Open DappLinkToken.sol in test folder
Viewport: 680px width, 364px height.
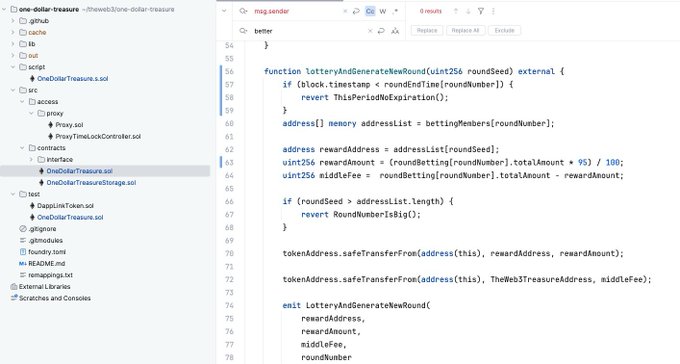pyautogui.click(x=65, y=206)
